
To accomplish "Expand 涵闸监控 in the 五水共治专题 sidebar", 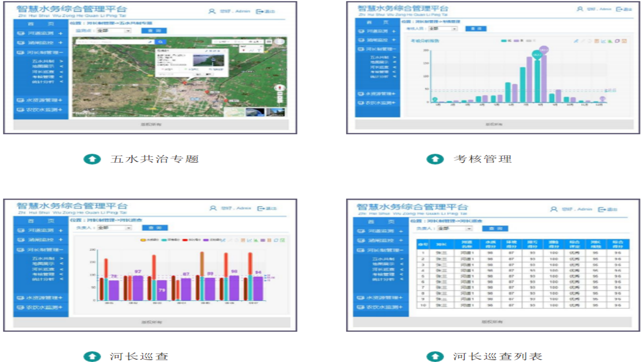I will click(61, 43).
